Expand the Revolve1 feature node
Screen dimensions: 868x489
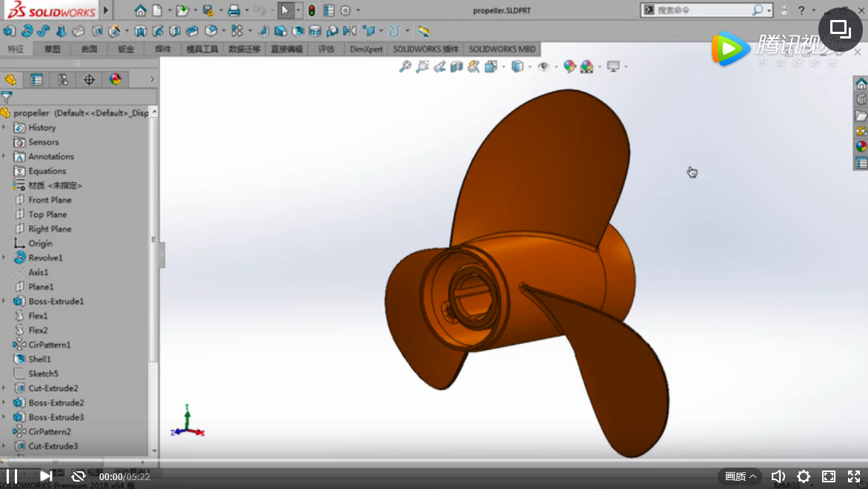point(4,257)
